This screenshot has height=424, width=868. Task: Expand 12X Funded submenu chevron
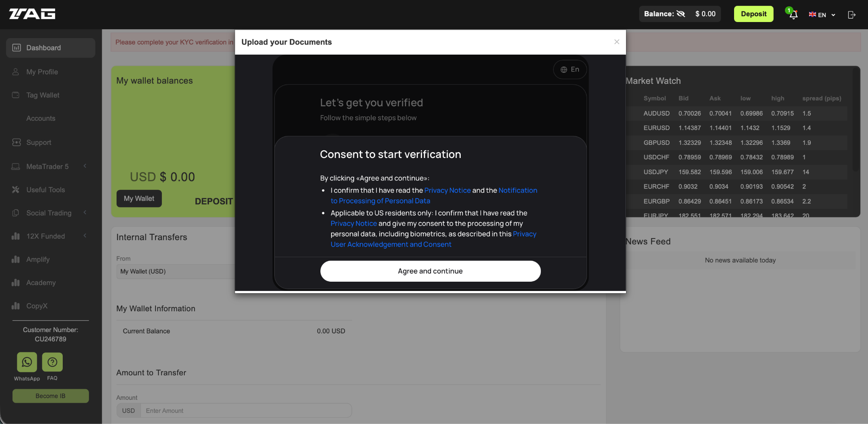click(x=85, y=236)
